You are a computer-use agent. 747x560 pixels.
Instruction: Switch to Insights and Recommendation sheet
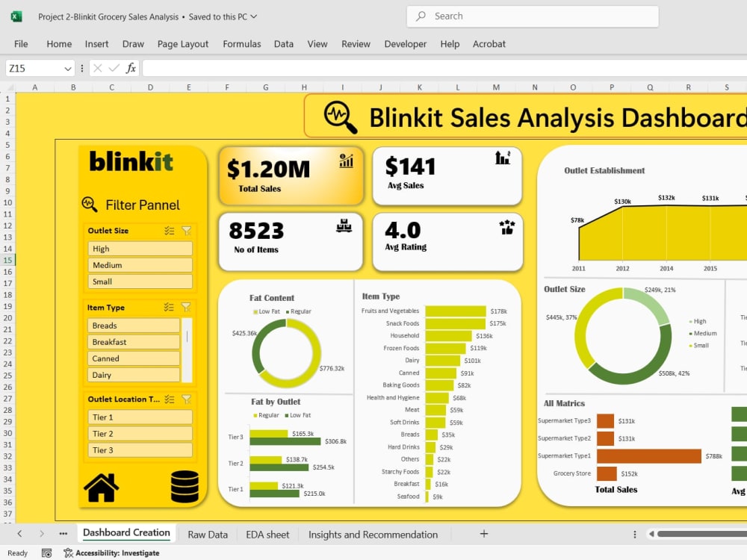tap(373, 535)
